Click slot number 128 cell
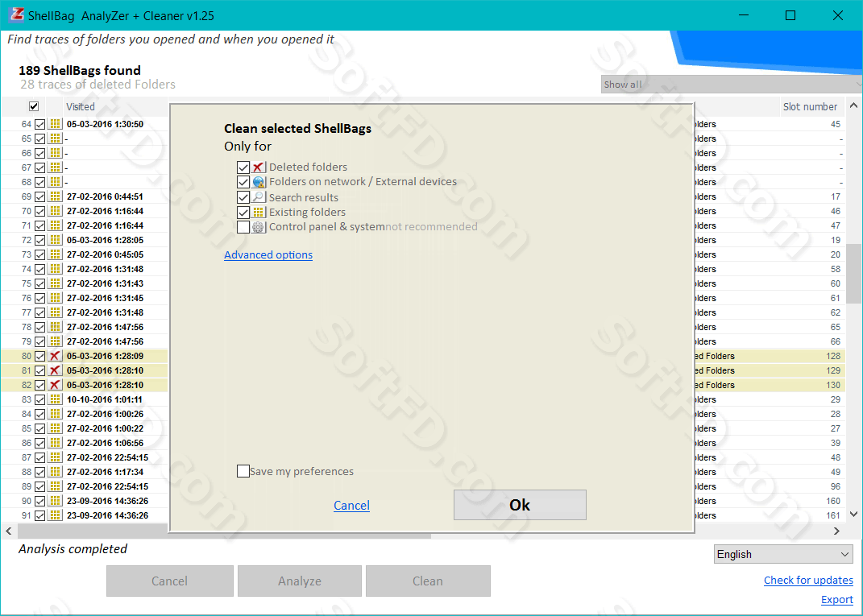The height and width of the screenshot is (616, 863). click(833, 356)
